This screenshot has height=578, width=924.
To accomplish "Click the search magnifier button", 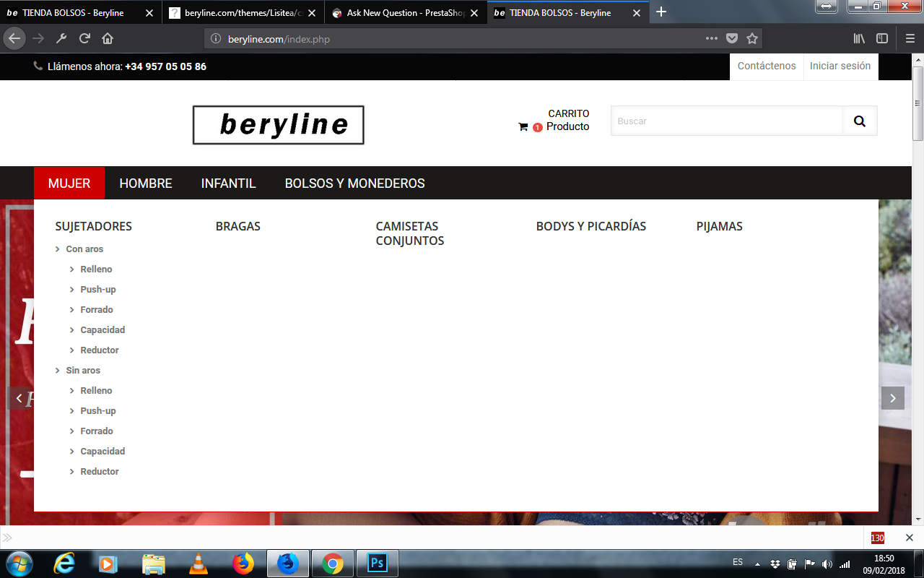I will [860, 121].
